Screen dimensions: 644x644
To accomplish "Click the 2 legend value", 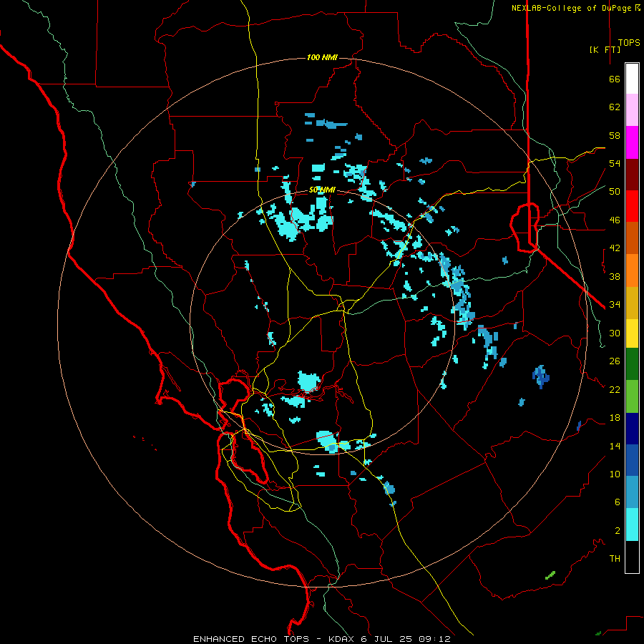I will tap(617, 531).
